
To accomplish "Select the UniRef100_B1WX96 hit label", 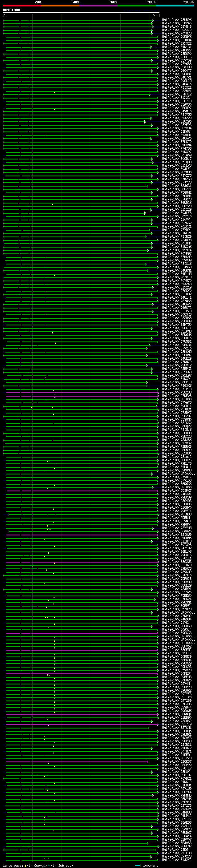I will coord(177,122).
